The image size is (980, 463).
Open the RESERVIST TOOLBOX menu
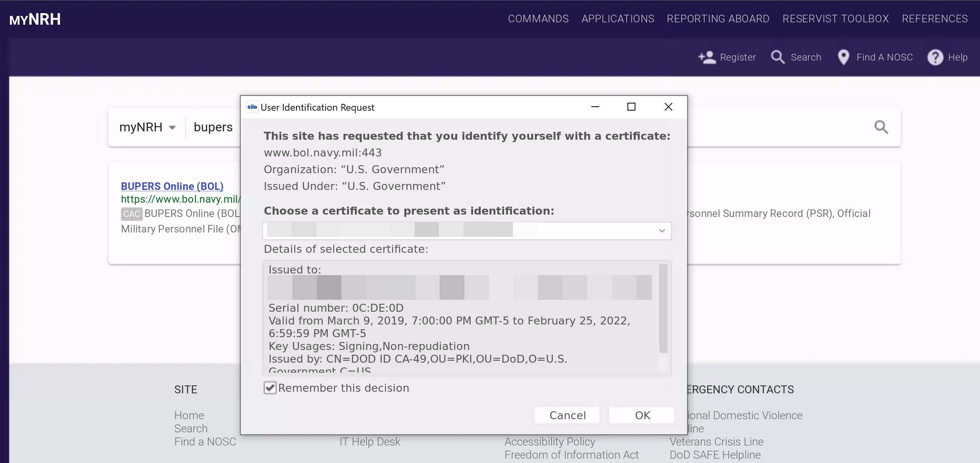tap(836, 19)
